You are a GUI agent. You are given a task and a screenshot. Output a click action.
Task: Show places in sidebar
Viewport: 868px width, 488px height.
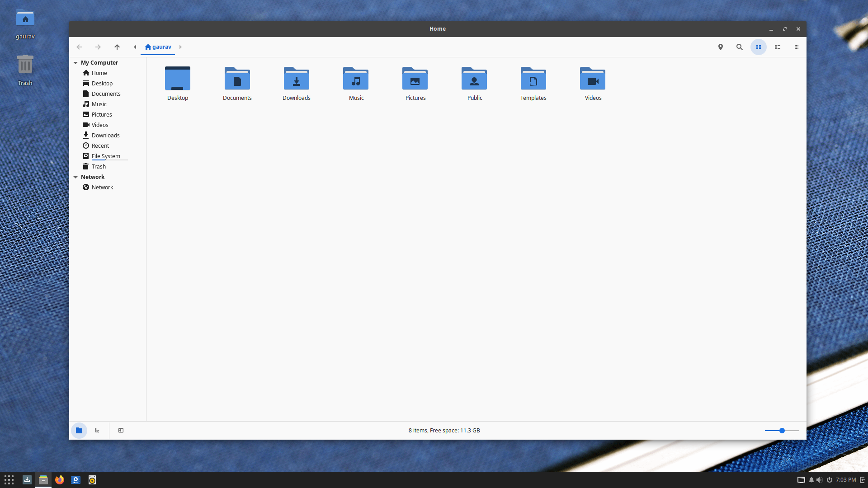point(79,431)
